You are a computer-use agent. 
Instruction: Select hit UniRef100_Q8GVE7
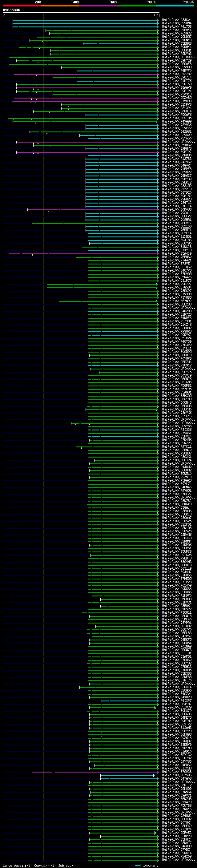(x=177, y=223)
